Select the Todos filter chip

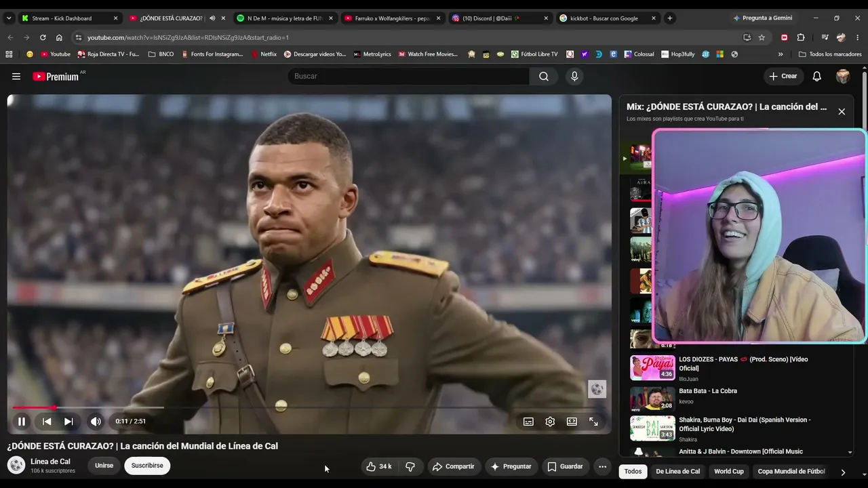click(x=633, y=472)
